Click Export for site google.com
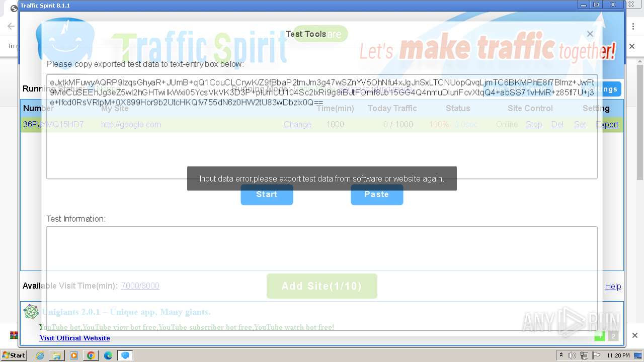The width and height of the screenshot is (644, 362). click(x=607, y=124)
